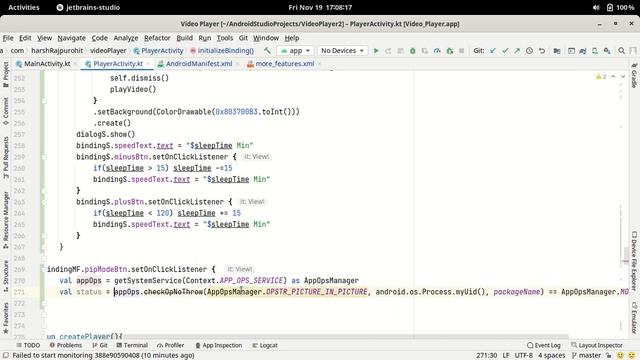
Task: Click Git Push arrow icon
Action: pos(517,51)
